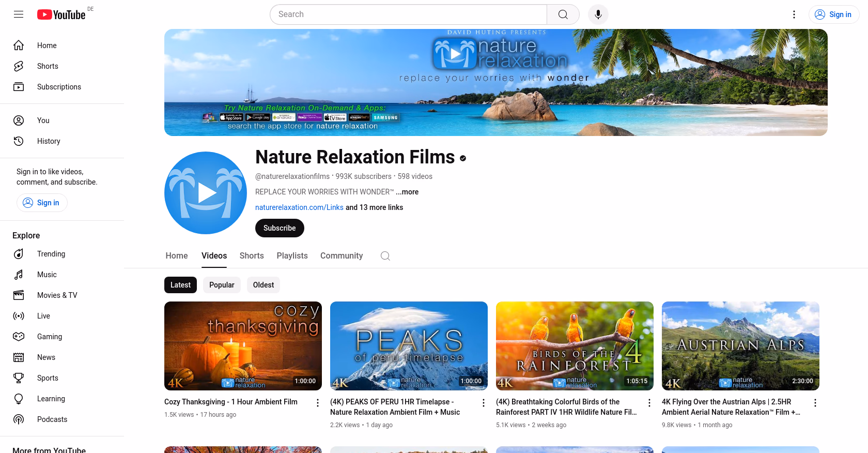The height and width of the screenshot is (453, 868).
Task: Open Music under Explore
Action: click(62, 275)
